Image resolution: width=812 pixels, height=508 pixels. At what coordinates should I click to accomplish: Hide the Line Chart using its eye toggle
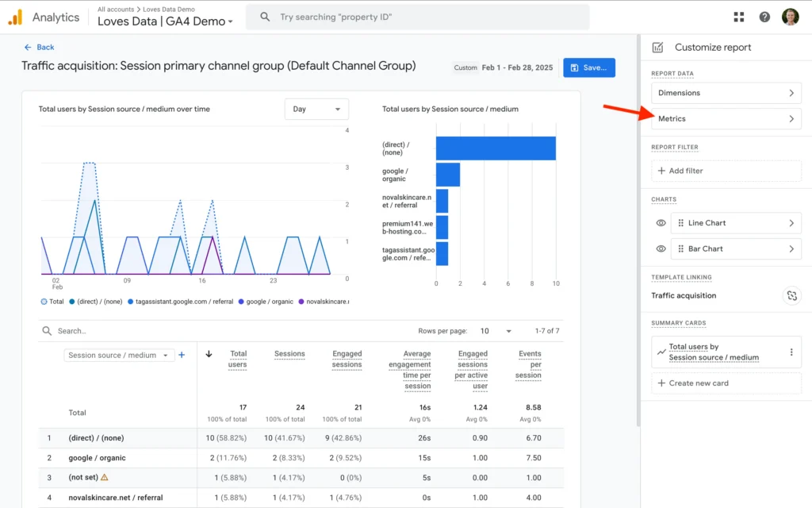pyautogui.click(x=660, y=223)
